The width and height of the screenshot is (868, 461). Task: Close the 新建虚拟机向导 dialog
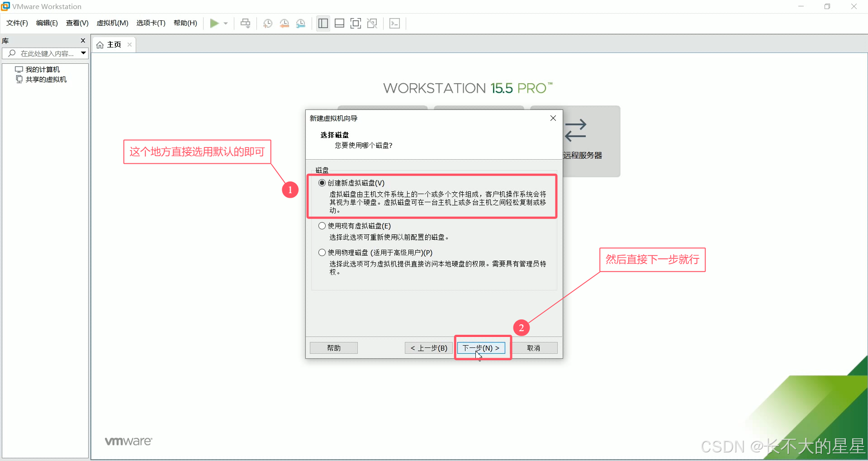pos(553,118)
